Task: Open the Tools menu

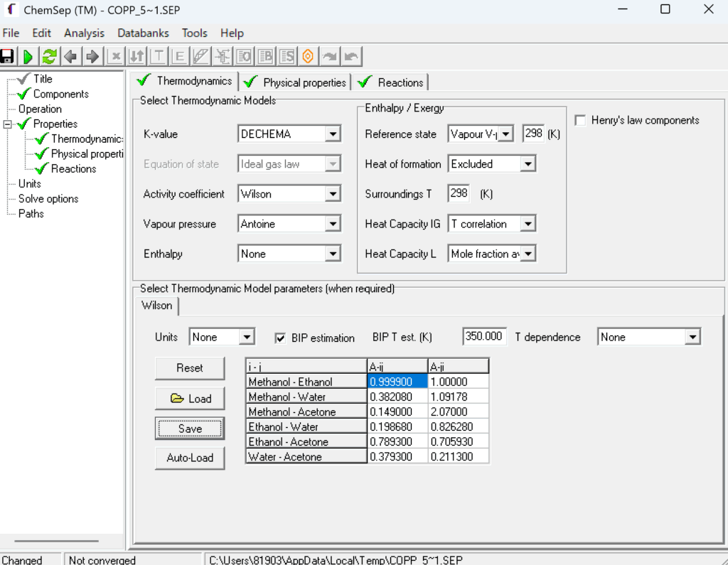Action: pyautogui.click(x=194, y=33)
